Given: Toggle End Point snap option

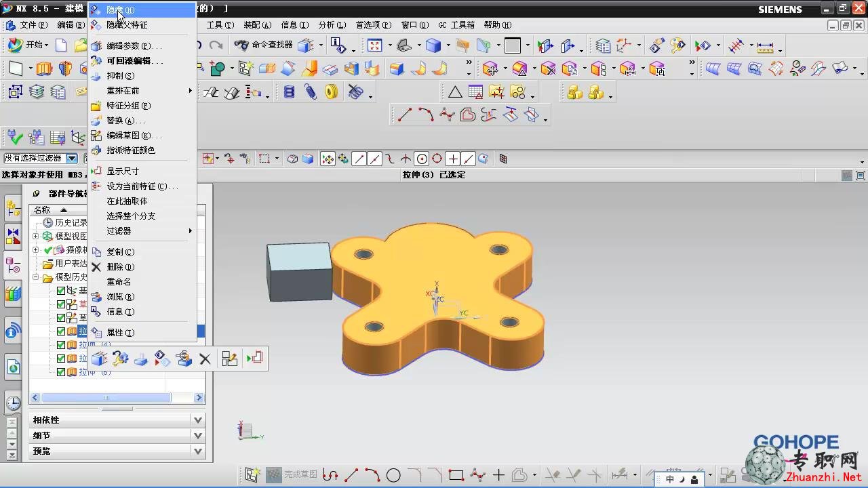Looking at the screenshot, I should coord(359,159).
